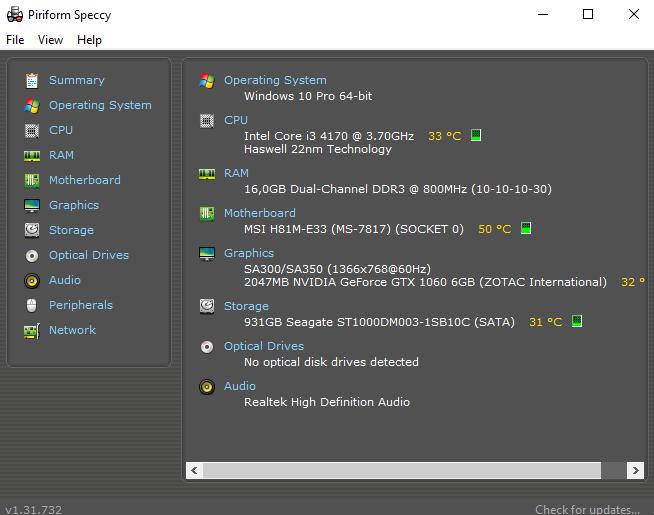This screenshot has height=515, width=654.
Task: Select Optical Drives in the sidebar
Action: coord(89,255)
